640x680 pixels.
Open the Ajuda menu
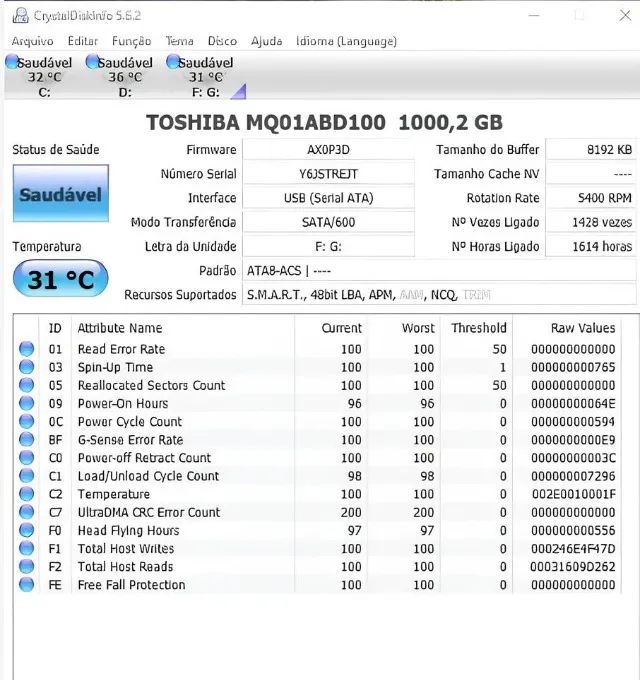pos(267,41)
